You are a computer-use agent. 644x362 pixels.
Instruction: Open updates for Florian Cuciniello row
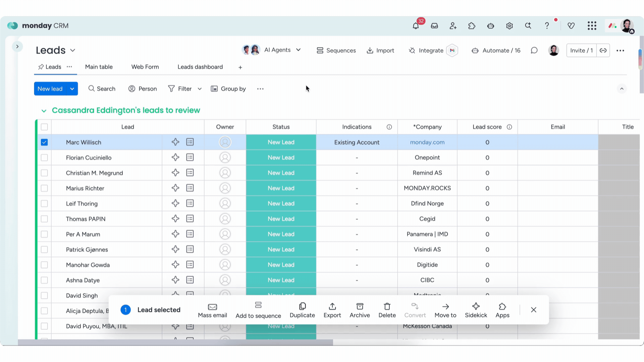point(190,158)
